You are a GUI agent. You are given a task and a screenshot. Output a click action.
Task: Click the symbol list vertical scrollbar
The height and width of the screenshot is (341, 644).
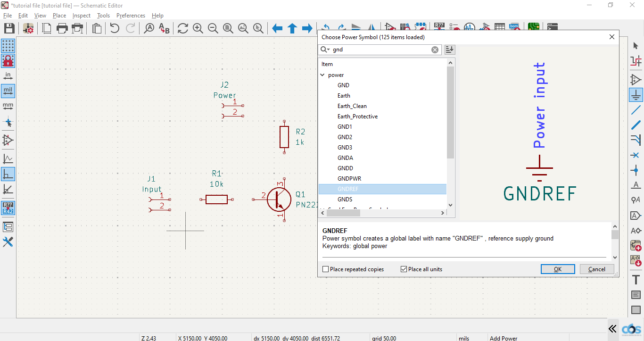450,112
